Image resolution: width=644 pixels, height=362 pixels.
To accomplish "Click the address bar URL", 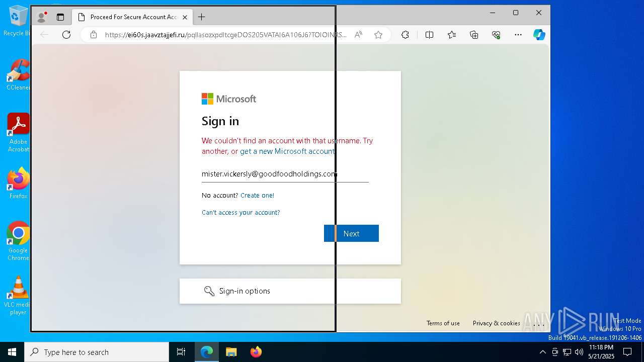I will (x=225, y=35).
